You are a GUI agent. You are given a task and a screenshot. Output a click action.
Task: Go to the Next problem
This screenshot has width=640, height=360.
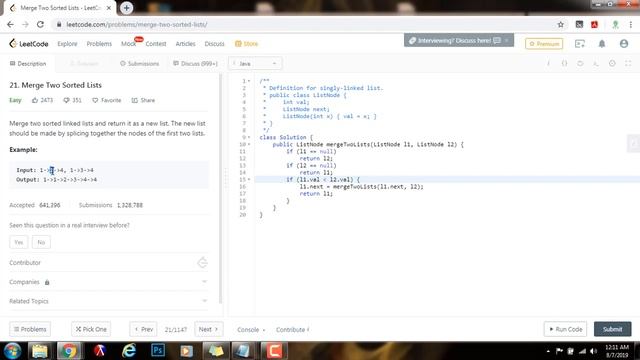click(209, 329)
